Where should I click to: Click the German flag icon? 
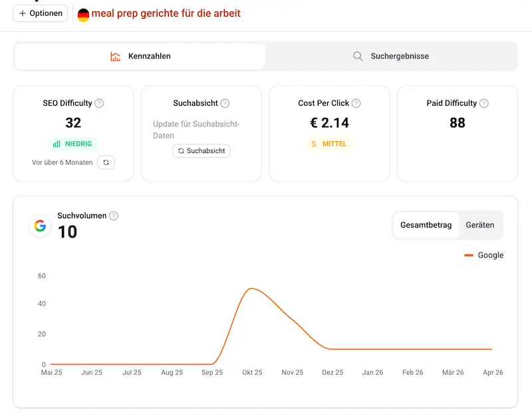tap(83, 15)
